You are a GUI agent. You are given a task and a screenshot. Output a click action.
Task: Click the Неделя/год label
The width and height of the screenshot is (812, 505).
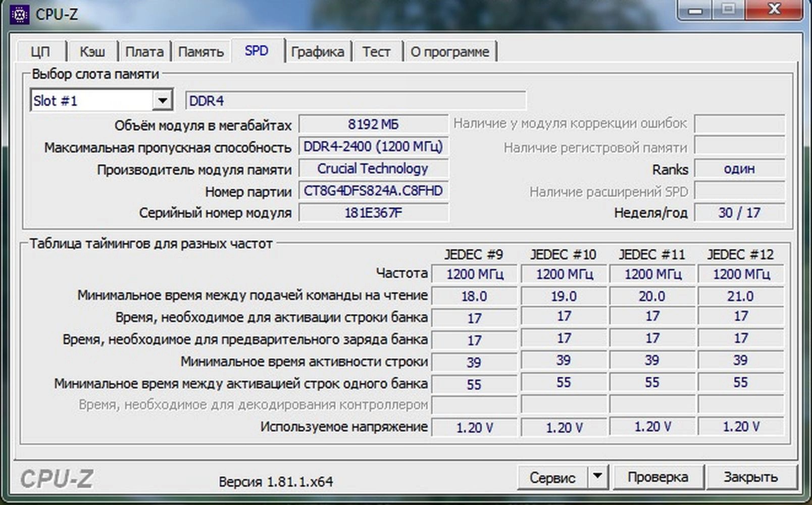[651, 213]
